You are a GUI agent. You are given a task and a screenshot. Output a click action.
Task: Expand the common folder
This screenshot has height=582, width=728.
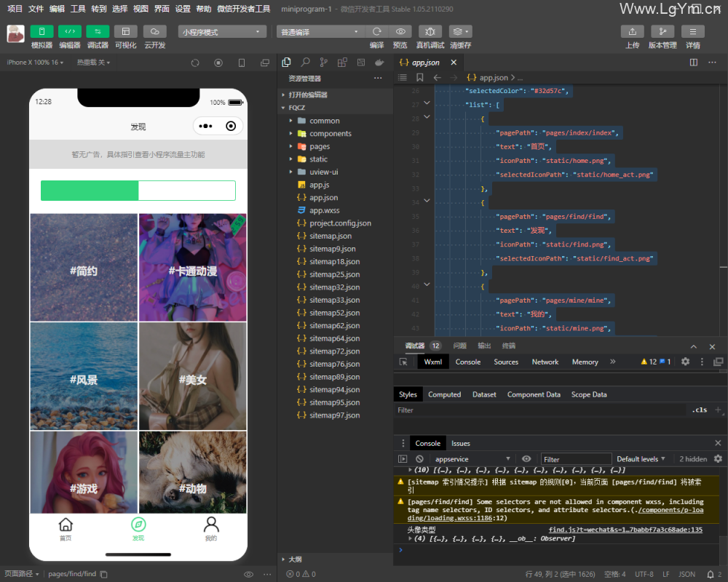(x=335, y=121)
